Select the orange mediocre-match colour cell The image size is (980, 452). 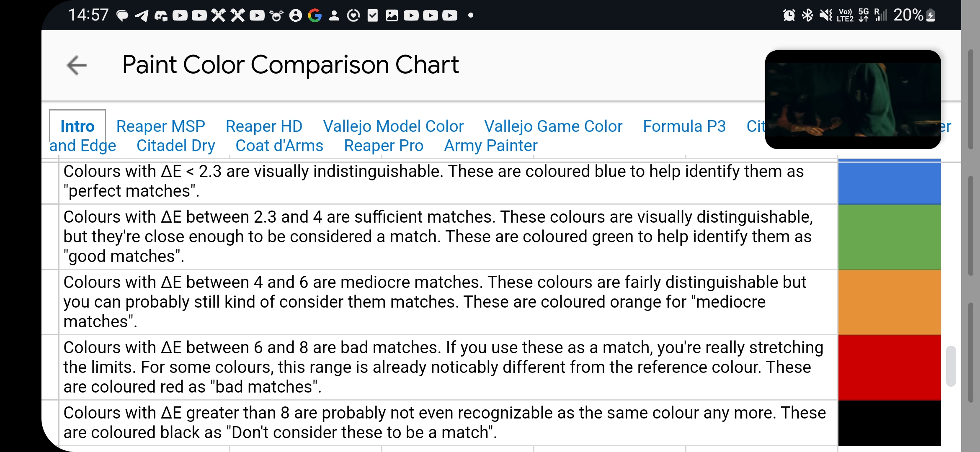(889, 302)
